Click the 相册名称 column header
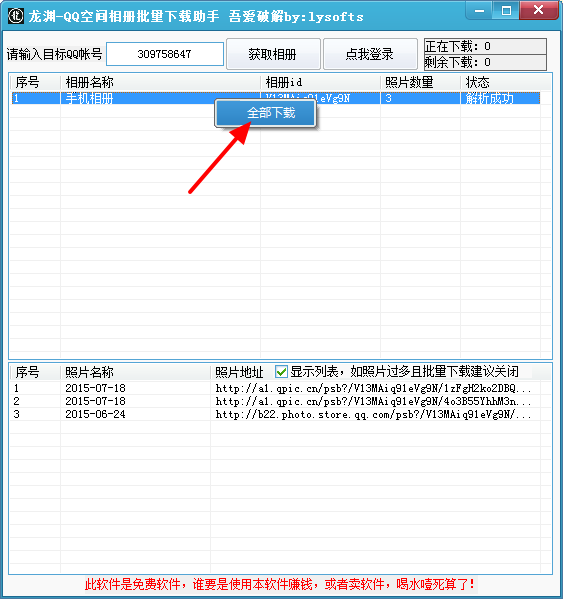The image size is (563, 599). (x=89, y=82)
